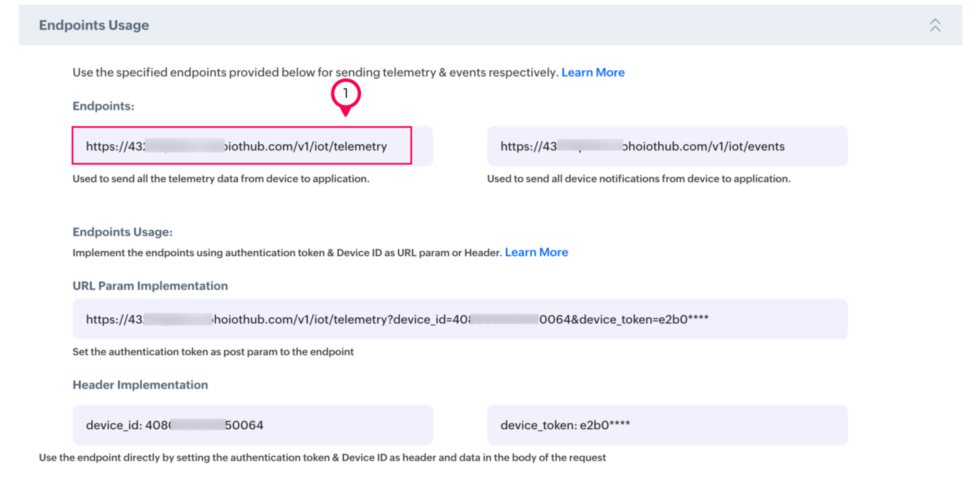Click the "Use the endpoint directly" footer note

[322, 458]
